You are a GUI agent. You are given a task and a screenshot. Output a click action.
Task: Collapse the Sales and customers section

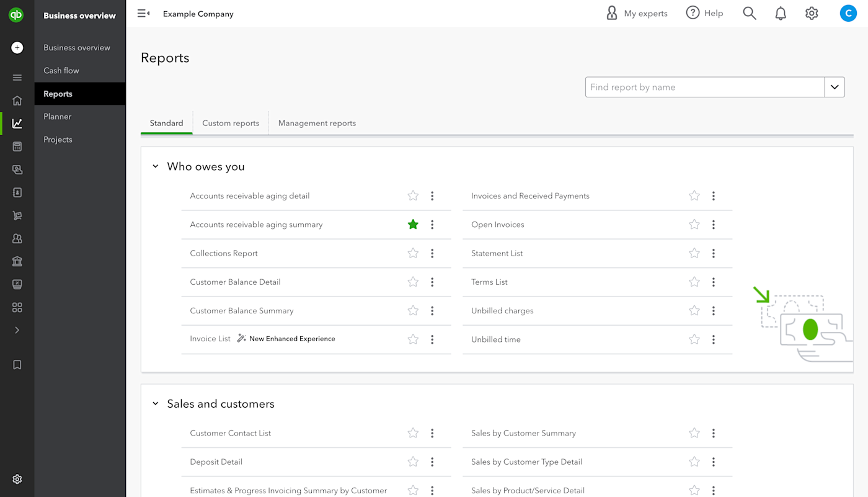point(156,404)
